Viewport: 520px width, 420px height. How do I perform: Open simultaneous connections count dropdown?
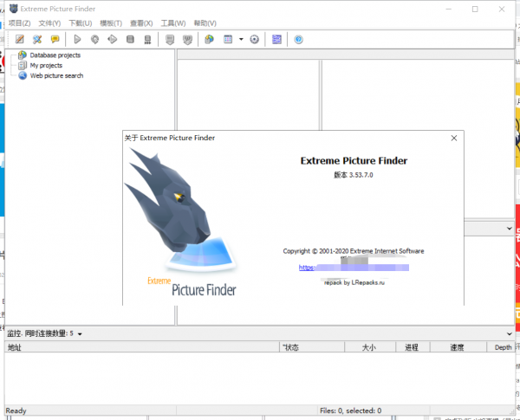80,333
